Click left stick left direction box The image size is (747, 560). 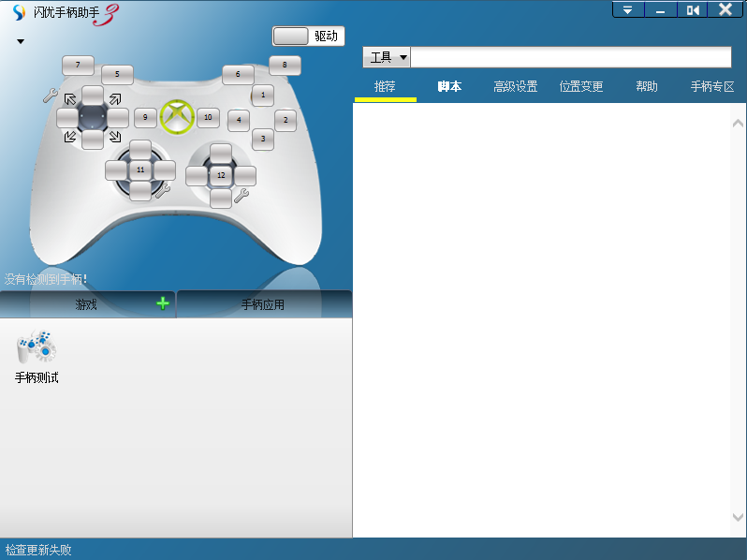116,170
